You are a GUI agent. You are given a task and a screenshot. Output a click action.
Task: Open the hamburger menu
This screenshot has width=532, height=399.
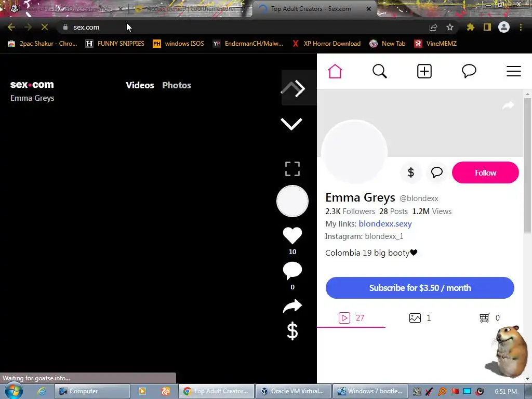tap(514, 71)
